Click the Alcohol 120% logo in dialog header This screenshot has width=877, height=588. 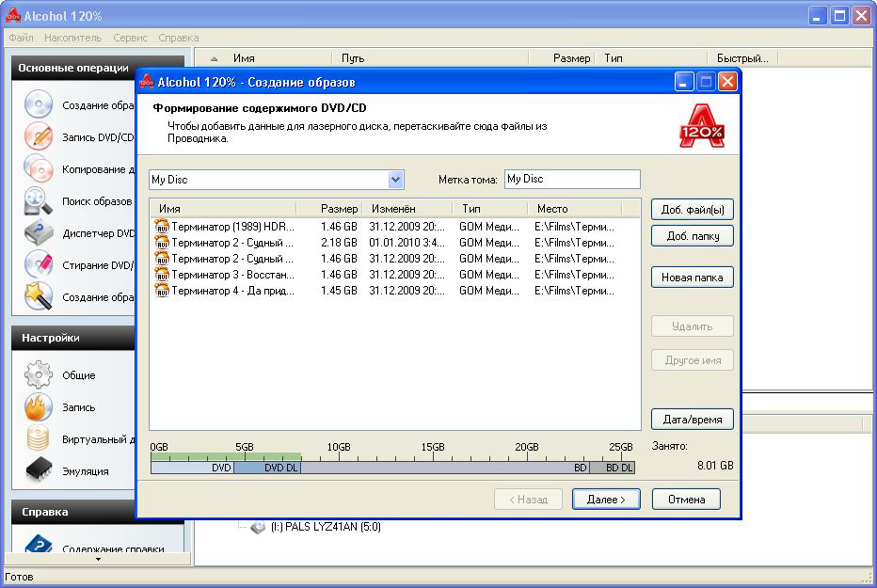pyautogui.click(x=702, y=126)
